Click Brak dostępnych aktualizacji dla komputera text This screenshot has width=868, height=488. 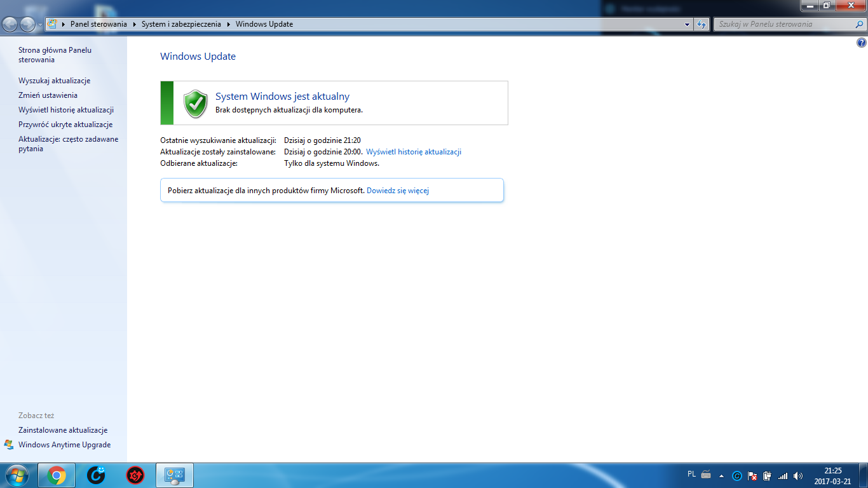289,110
